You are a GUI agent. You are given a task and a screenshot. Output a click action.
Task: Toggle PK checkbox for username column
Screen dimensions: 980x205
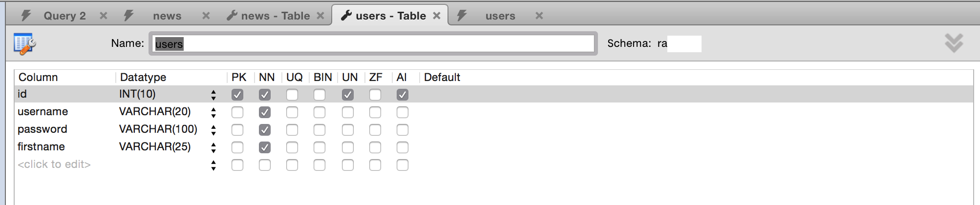coord(237,112)
